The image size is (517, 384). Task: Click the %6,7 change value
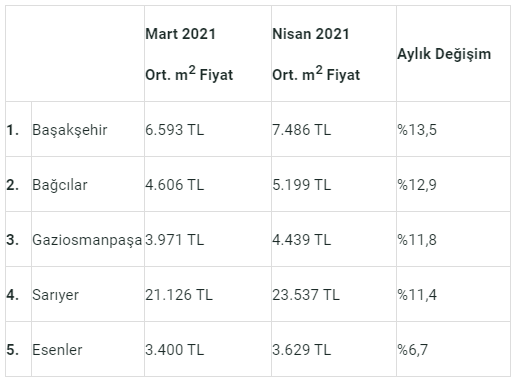[x=412, y=350]
